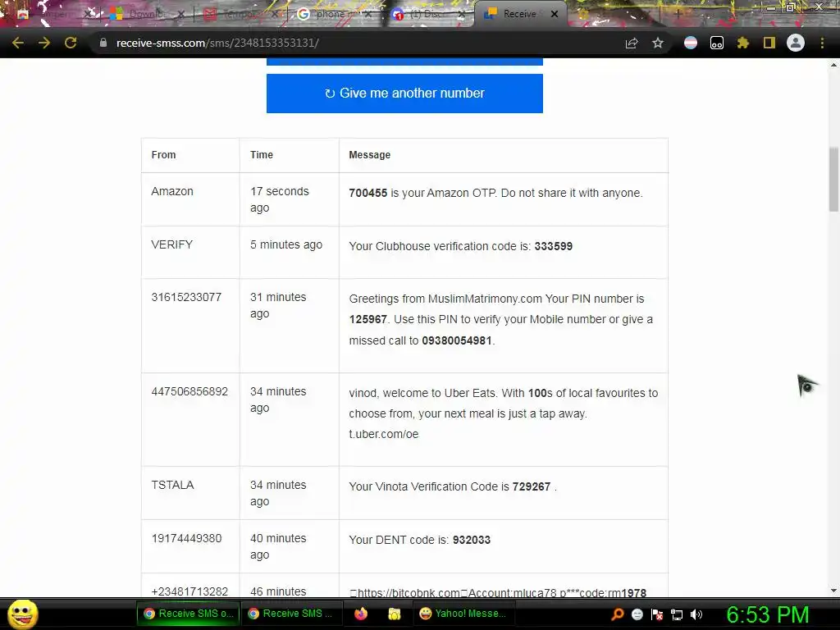
Task: Toggle the browser side panel
Action: tap(769, 43)
